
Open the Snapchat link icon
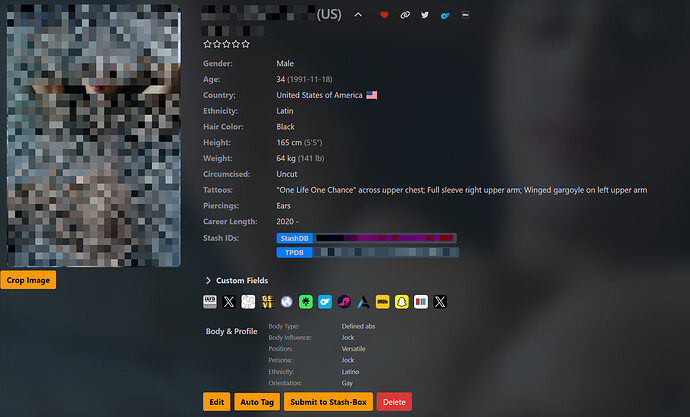pyautogui.click(x=401, y=301)
